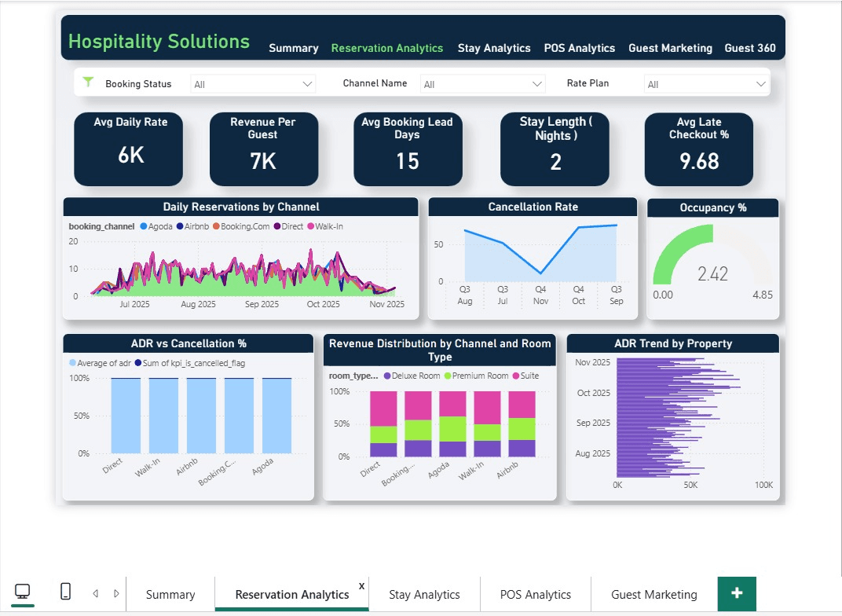The width and height of the screenshot is (842, 616).
Task: Select the Avg Booking Lead Days KPI card
Action: pos(408,148)
